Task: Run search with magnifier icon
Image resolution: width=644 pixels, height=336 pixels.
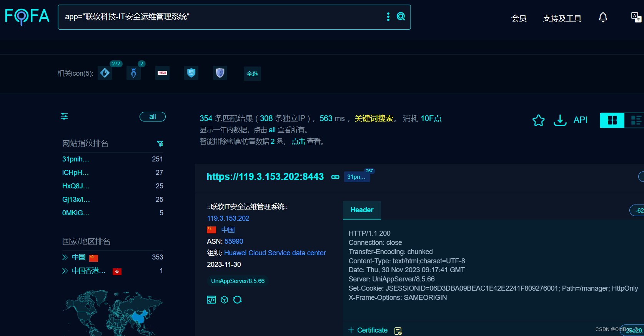Action: (401, 17)
